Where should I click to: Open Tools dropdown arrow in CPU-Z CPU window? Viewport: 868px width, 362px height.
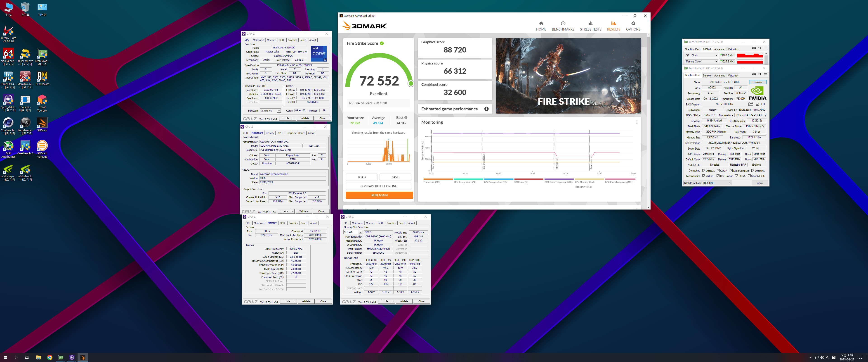coord(294,118)
